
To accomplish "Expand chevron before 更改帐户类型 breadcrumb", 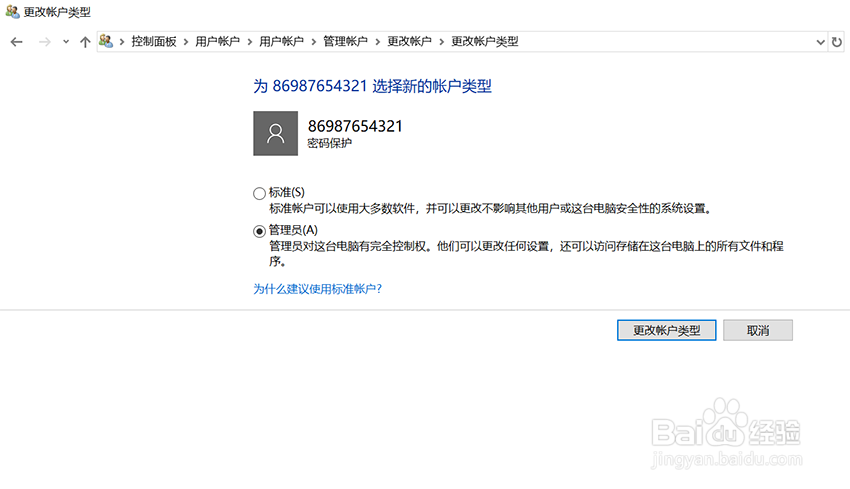I will pos(441,42).
